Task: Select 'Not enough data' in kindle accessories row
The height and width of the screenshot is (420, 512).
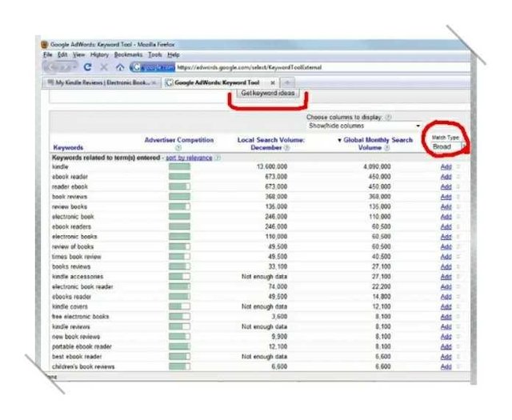Action: pyautogui.click(x=264, y=277)
